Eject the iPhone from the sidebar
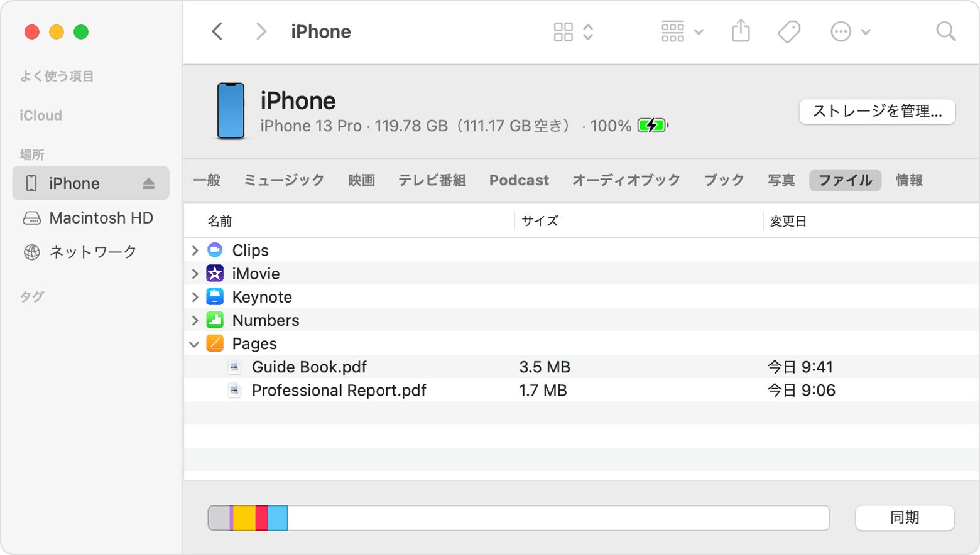Image resolution: width=980 pixels, height=555 pixels. tap(148, 183)
